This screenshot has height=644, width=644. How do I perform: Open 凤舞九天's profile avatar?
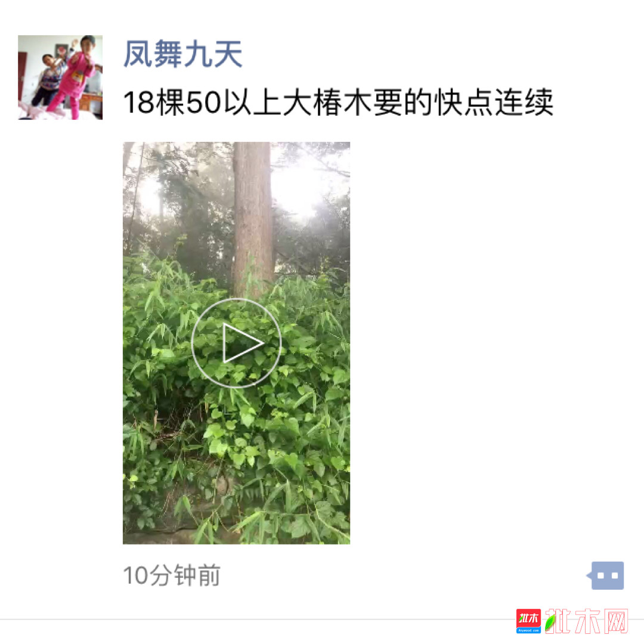point(60,77)
